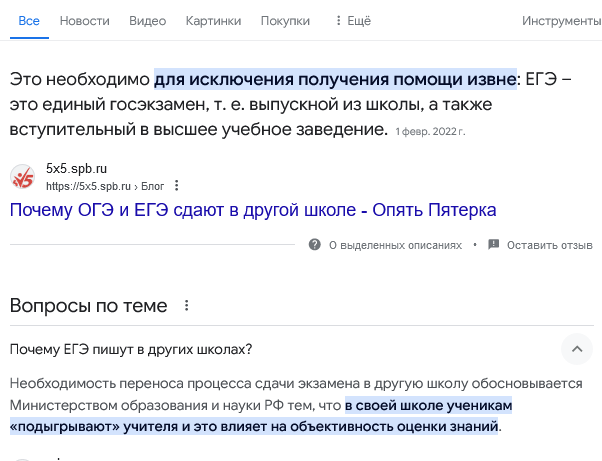Open О выделенных описаниях info link
The width and height of the screenshot is (602, 461).
(x=395, y=245)
